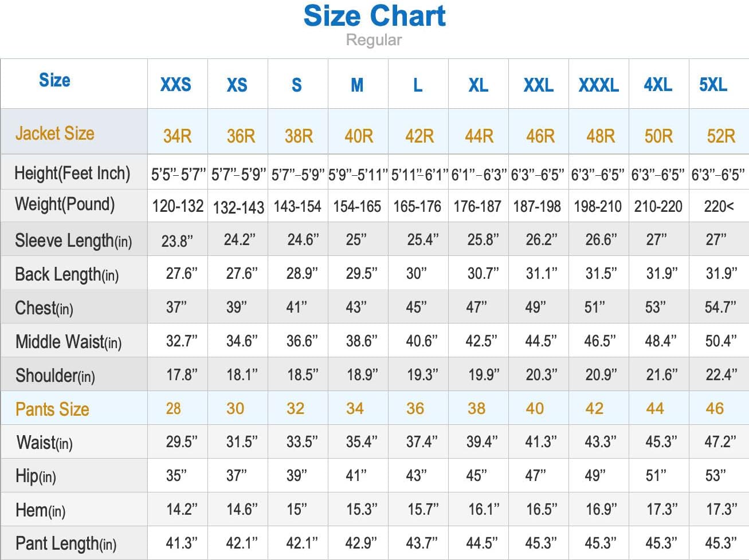Choose the XXXL size column header
Viewport: 749px width, 560px height.
point(598,85)
